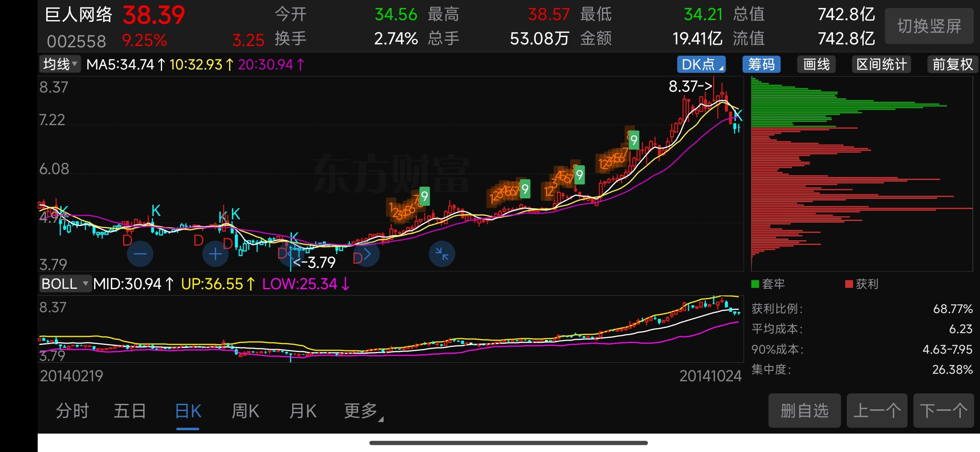Tap the chip distribution histogram
This screenshot has height=452, width=980.
pos(862,174)
